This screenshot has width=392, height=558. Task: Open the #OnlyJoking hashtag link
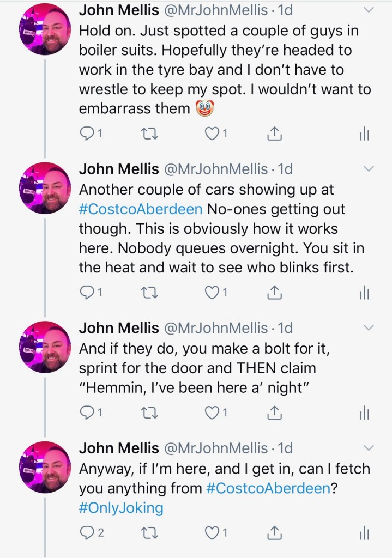pos(121,508)
